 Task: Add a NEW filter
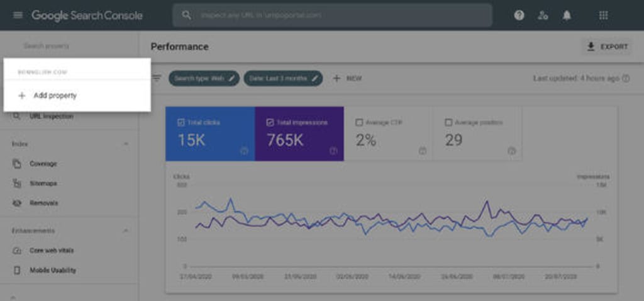pos(347,78)
